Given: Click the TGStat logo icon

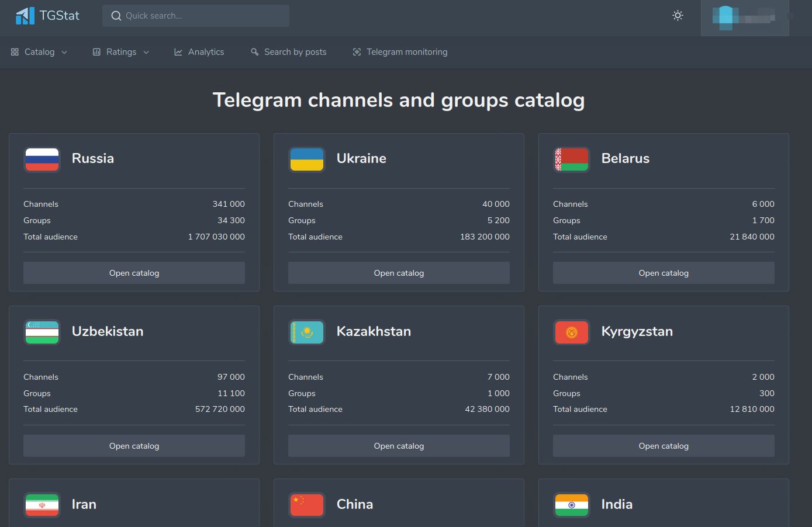Looking at the screenshot, I should coord(25,16).
